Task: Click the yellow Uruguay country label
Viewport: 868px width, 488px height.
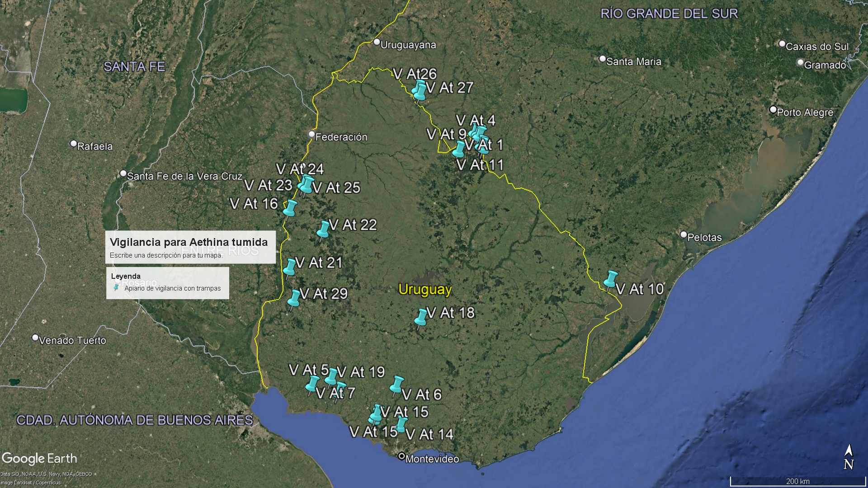Action: [x=425, y=290]
